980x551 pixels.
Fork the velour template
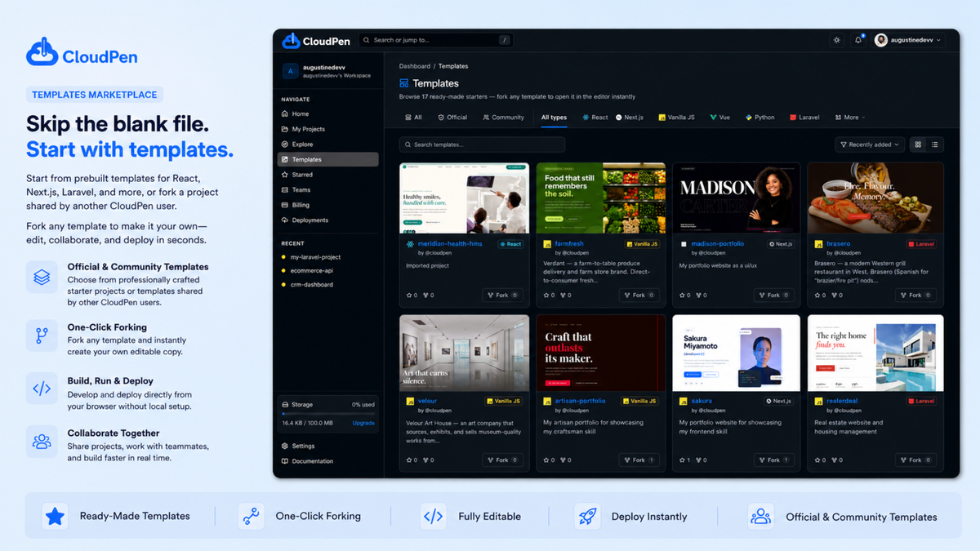(503, 460)
